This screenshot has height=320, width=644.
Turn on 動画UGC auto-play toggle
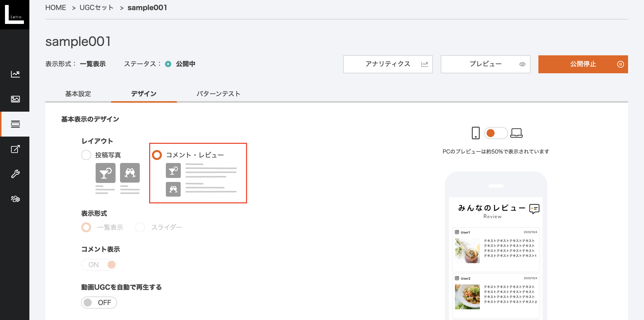pos(99,303)
